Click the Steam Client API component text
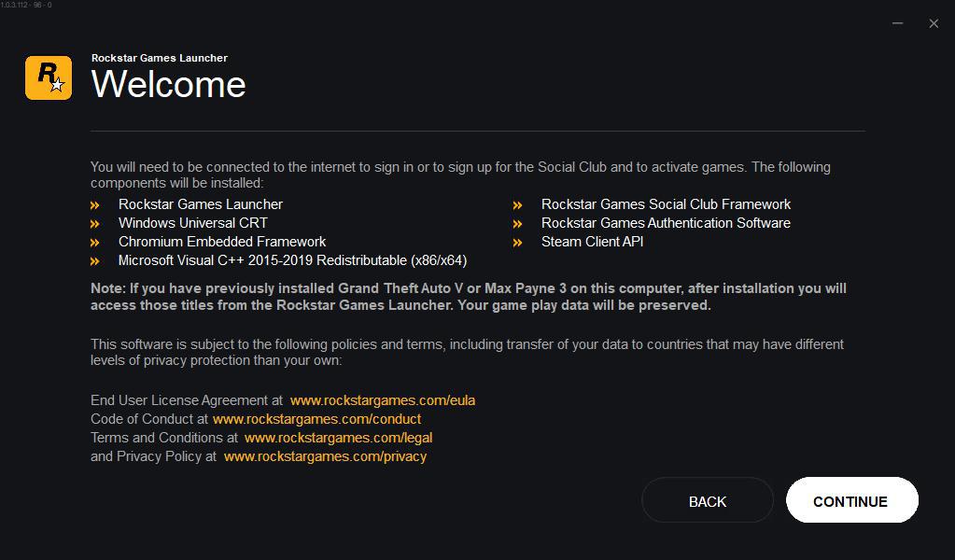Viewport: 955px width, 560px height. pos(592,242)
